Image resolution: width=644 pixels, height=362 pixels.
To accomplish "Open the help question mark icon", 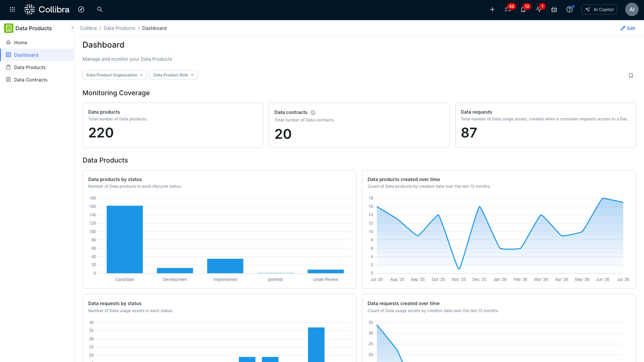I will coord(569,9).
